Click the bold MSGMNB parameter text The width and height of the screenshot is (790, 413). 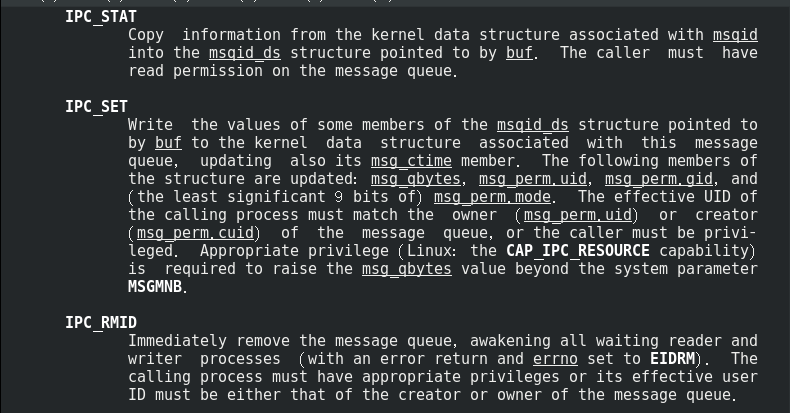coord(155,287)
